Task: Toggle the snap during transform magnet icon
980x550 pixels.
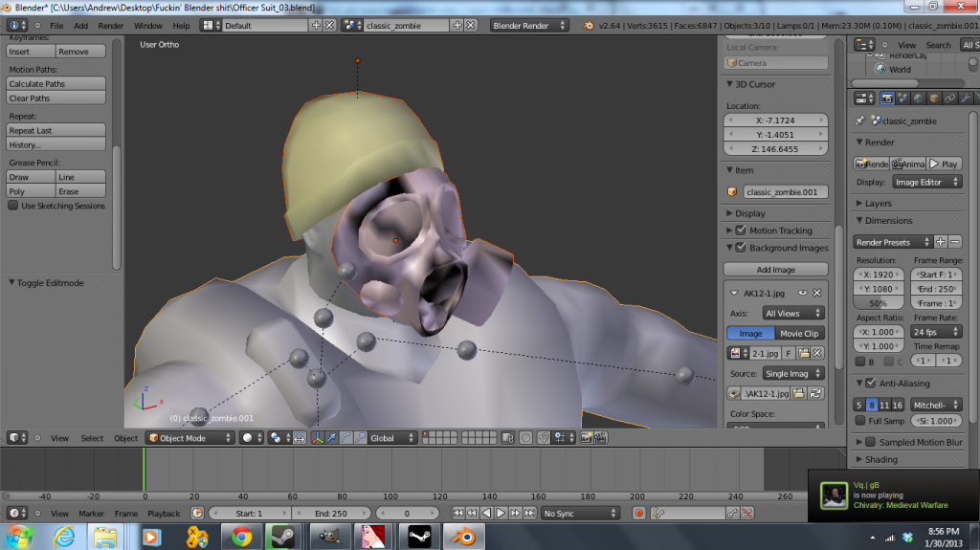Action: coord(544,438)
